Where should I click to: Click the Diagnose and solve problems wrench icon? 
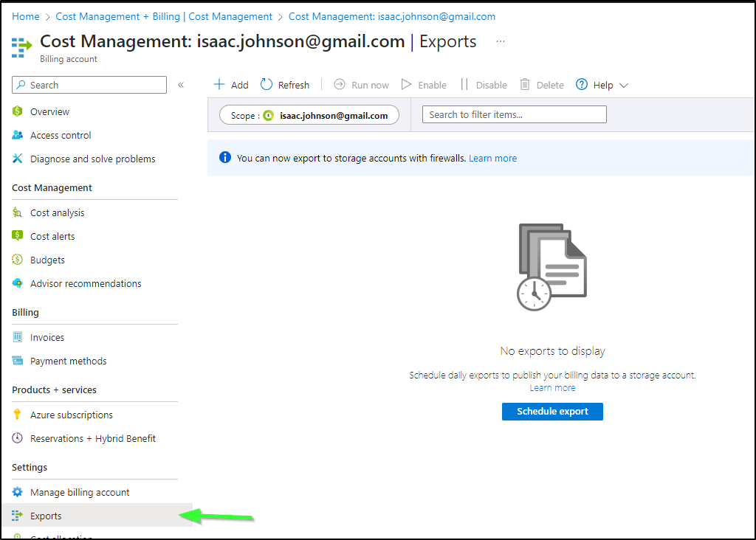coord(18,159)
